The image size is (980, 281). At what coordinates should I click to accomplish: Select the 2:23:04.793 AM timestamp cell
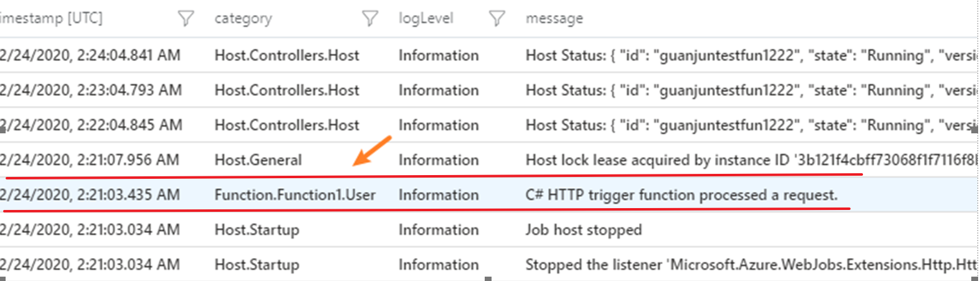click(x=91, y=90)
